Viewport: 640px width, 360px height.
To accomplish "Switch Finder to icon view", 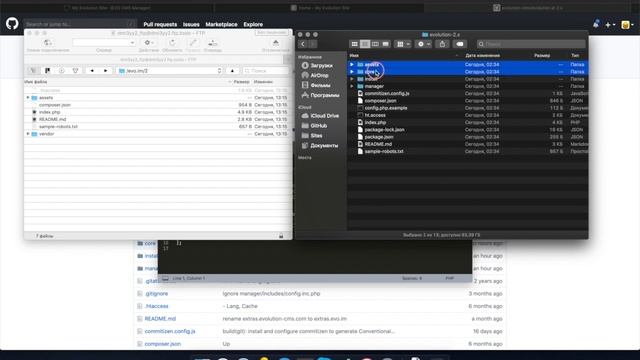I will click(355, 44).
